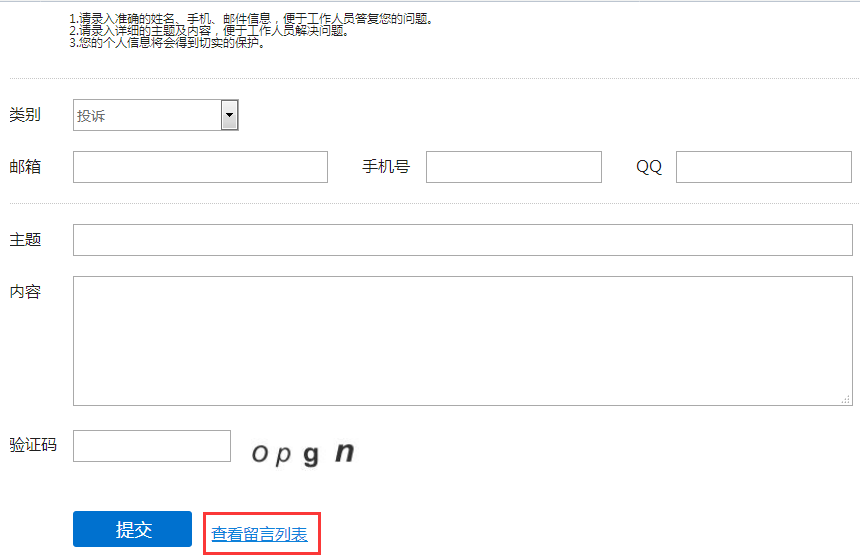Open the 类别 dropdown showing 投诉
The image size is (860, 559).
pyautogui.click(x=156, y=115)
